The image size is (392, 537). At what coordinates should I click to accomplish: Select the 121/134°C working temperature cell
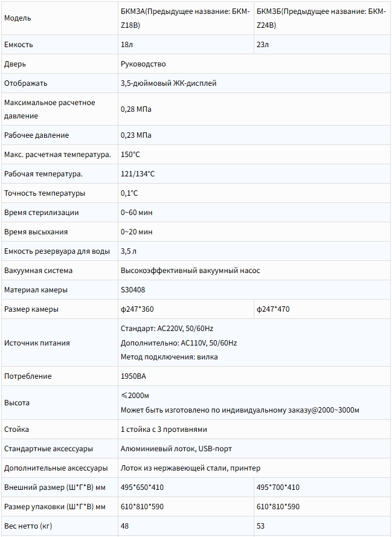point(254,174)
